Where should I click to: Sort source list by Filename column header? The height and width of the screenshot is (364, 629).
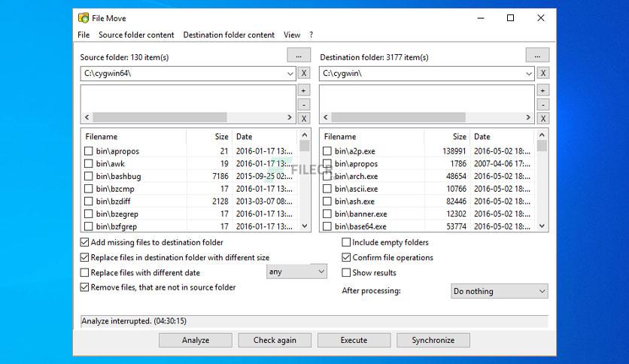134,136
